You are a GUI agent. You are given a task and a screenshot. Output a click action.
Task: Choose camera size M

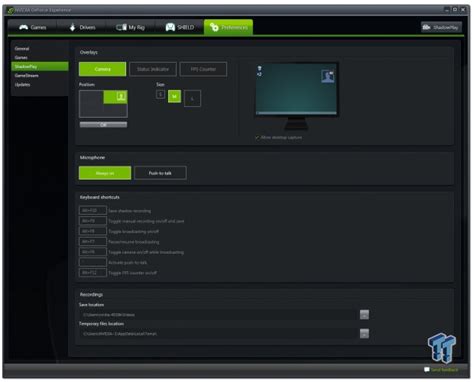174,97
